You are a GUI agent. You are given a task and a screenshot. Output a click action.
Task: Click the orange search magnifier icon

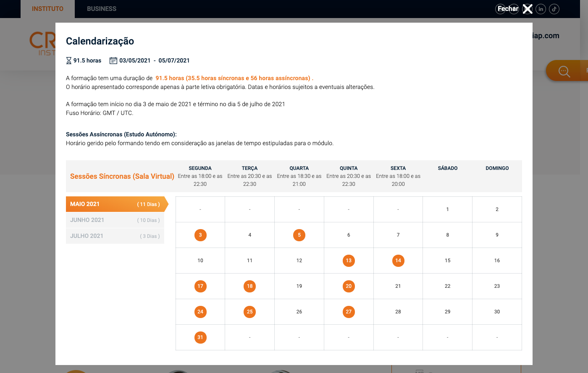(x=564, y=71)
